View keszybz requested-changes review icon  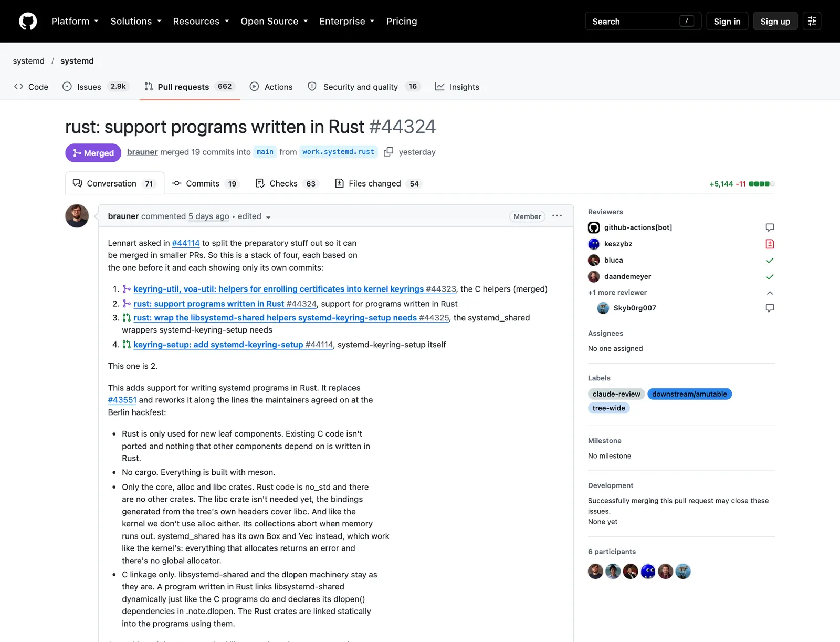coord(770,244)
